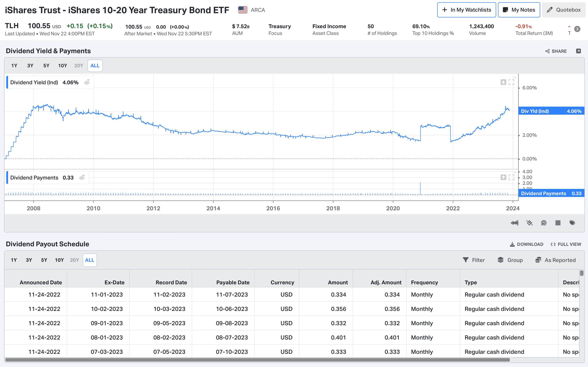Click the Div Yld (Ind) 4.06% axis label

coord(551,111)
